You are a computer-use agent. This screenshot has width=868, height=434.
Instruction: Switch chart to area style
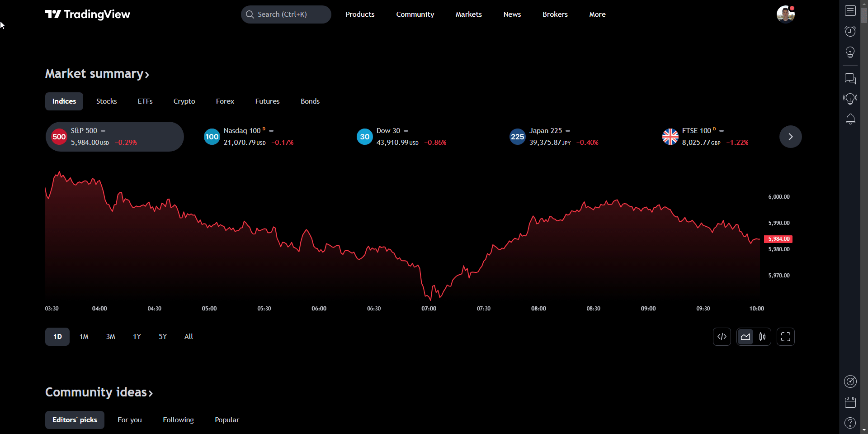coord(745,337)
